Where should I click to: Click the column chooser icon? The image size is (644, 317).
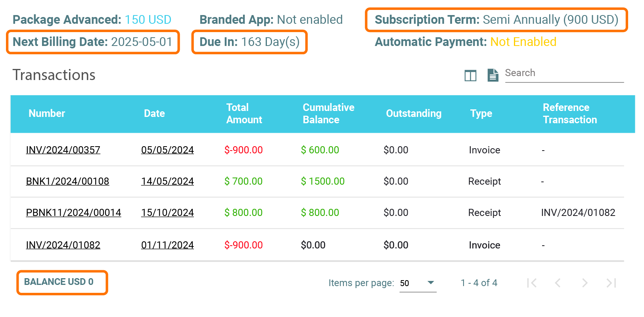[470, 75]
